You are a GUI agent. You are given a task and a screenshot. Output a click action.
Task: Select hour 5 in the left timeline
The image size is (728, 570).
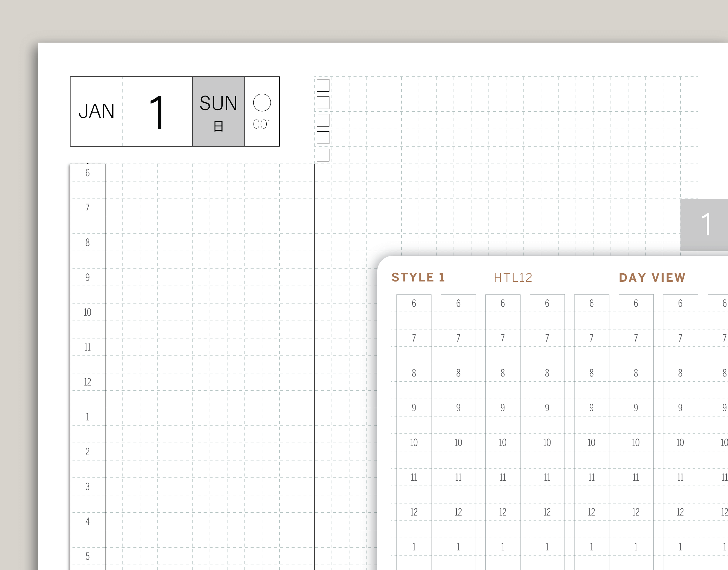click(87, 556)
